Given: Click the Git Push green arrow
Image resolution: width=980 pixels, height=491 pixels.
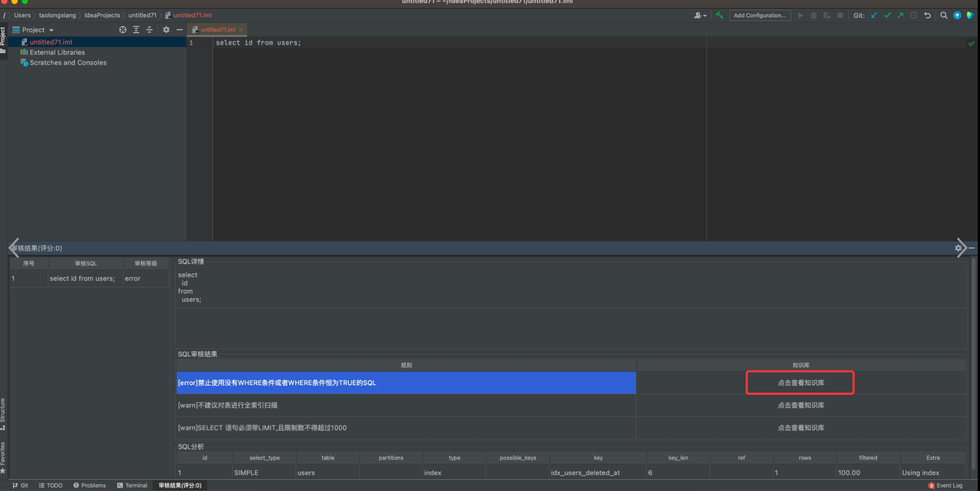Looking at the screenshot, I should (901, 15).
